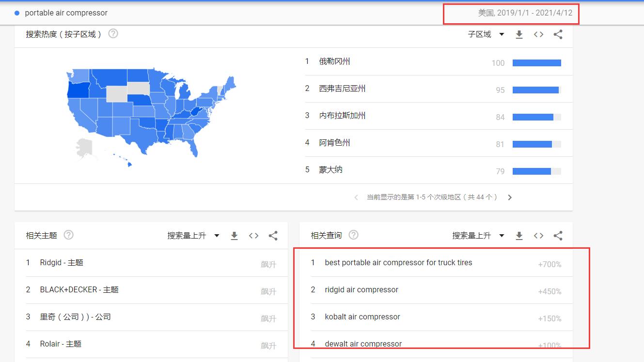Click the portable air compressor search term

[66, 13]
